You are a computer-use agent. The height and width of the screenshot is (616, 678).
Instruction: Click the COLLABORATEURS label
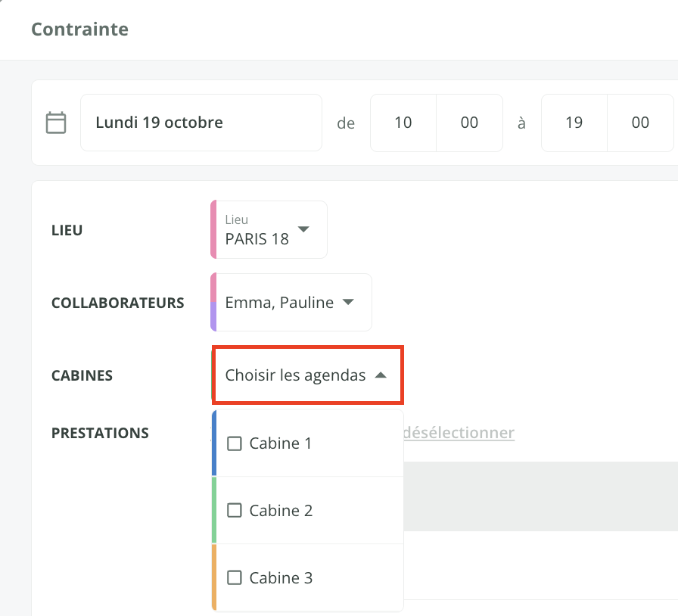point(117,303)
